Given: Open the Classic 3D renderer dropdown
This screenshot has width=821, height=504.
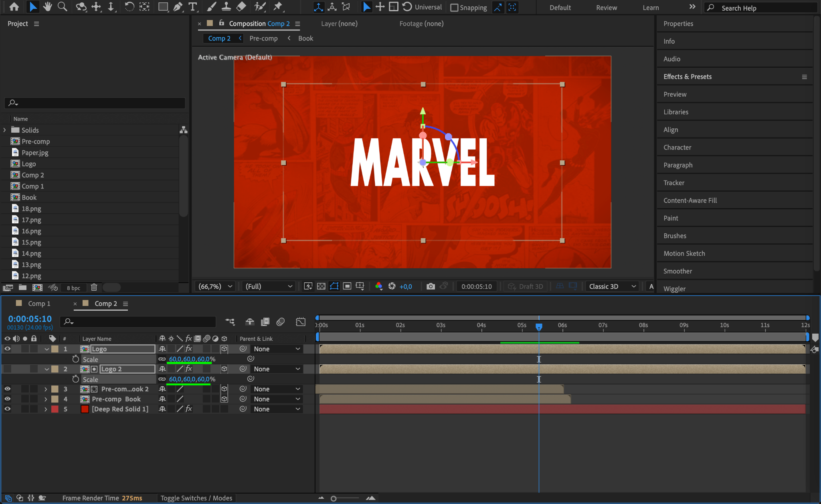Looking at the screenshot, I should (612, 286).
